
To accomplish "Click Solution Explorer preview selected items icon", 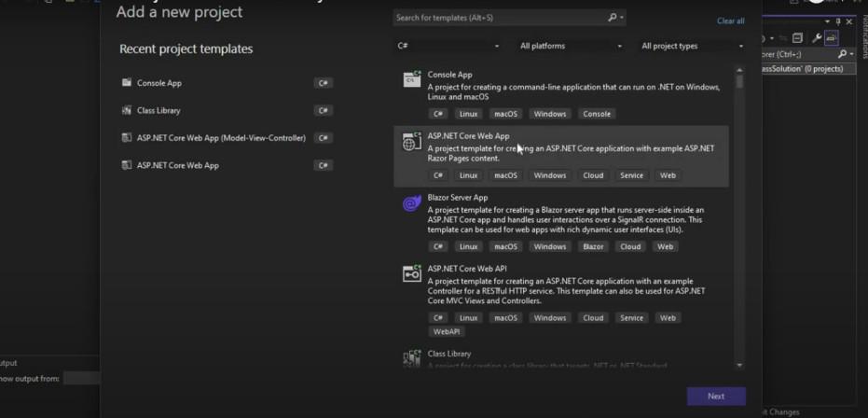I will 831,38.
